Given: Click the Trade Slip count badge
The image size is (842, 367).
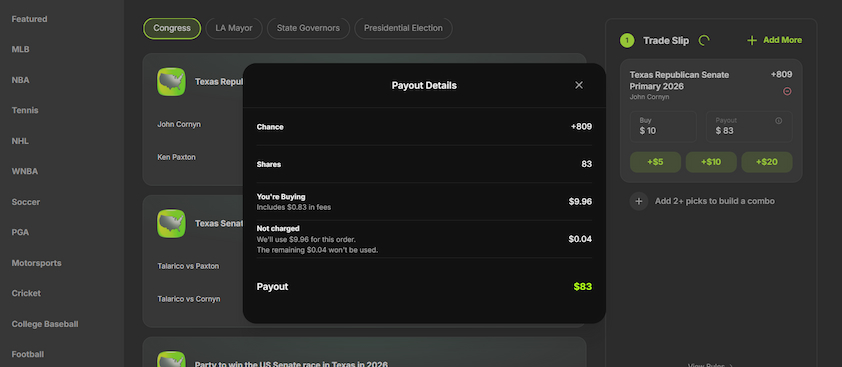Looking at the screenshot, I should pyautogui.click(x=627, y=40).
